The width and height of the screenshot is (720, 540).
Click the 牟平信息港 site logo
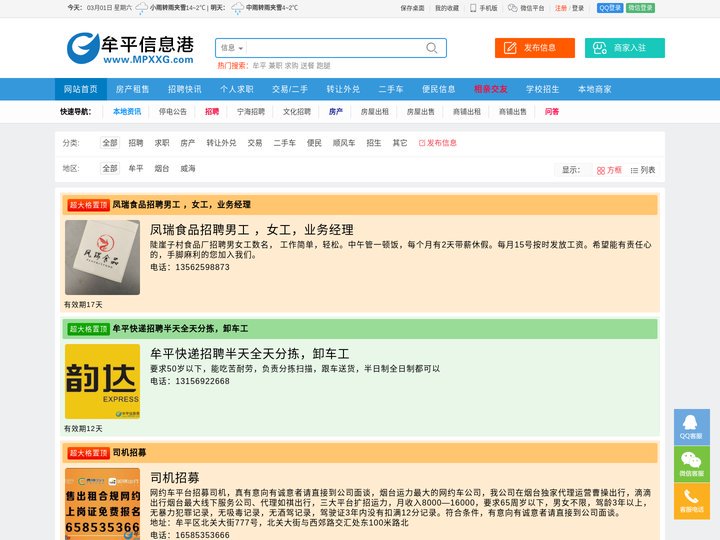click(x=130, y=48)
